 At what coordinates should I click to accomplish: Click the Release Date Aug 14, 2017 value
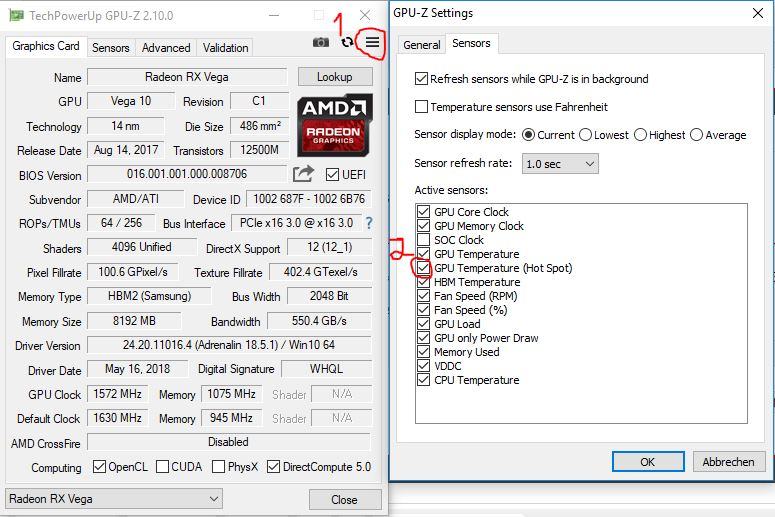point(126,150)
